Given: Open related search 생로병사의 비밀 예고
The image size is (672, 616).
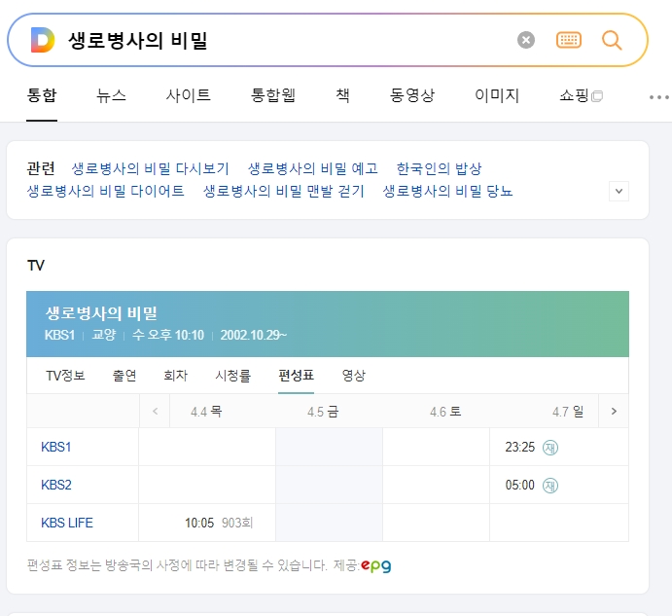Looking at the screenshot, I should (x=313, y=168).
